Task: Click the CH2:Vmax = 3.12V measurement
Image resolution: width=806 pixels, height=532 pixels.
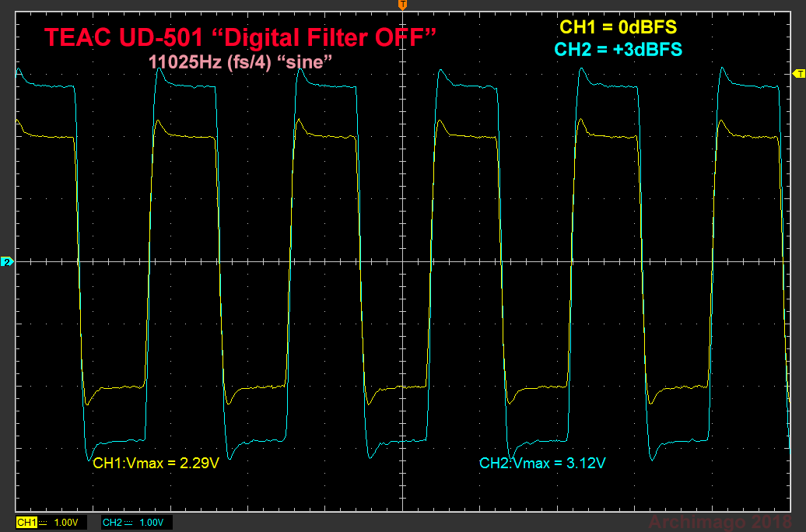Action: click(x=542, y=463)
